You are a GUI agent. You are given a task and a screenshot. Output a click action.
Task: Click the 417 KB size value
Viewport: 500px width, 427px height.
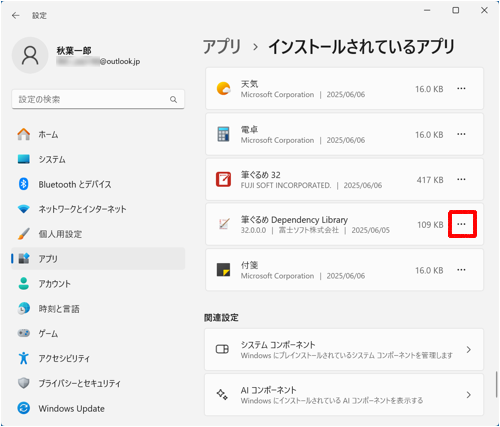[x=430, y=180]
